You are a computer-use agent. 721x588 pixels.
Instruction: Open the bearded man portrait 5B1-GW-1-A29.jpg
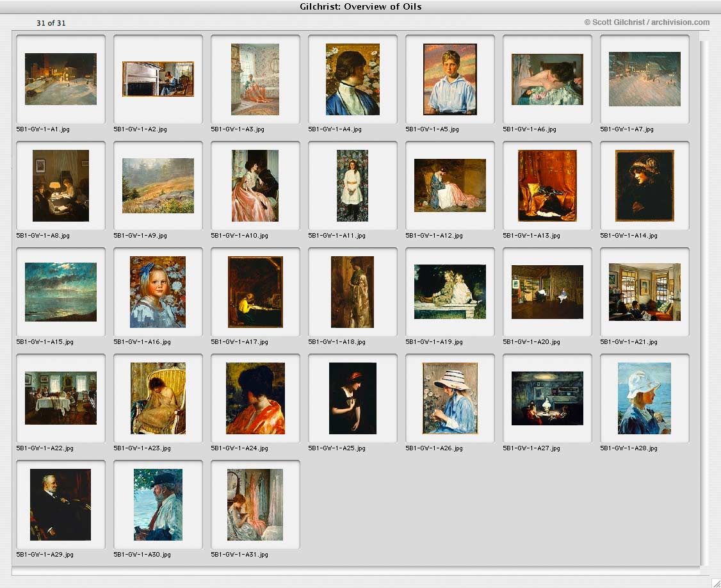pyautogui.click(x=61, y=504)
